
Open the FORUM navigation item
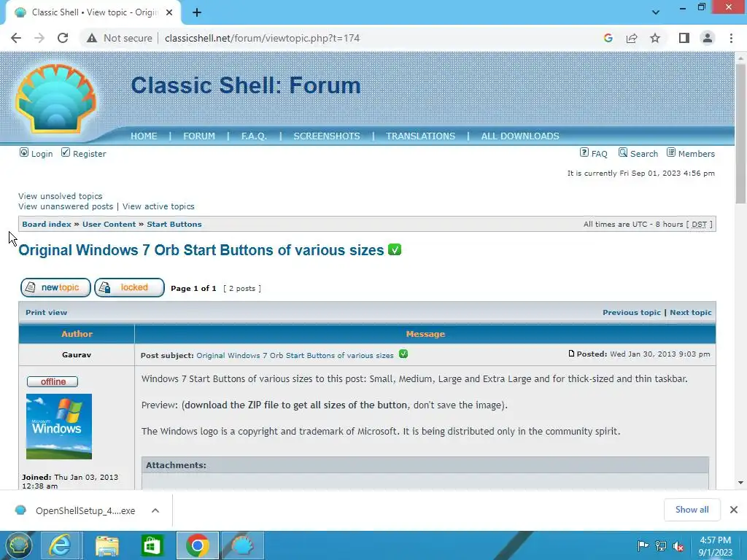click(199, 136)
